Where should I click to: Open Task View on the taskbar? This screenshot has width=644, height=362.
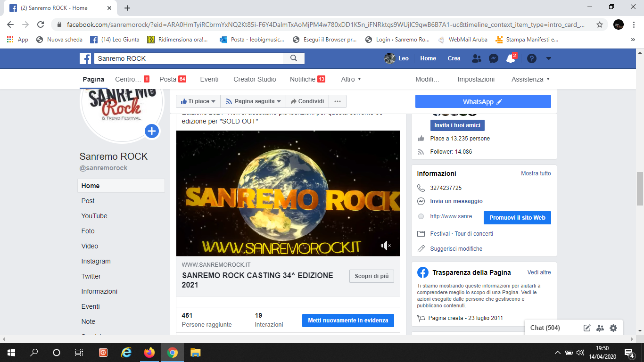79,353
